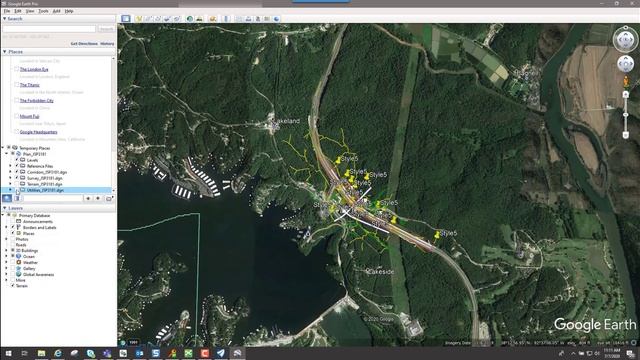
Task: Select the Add Polygon tool
Action: (x=149, y=19)
